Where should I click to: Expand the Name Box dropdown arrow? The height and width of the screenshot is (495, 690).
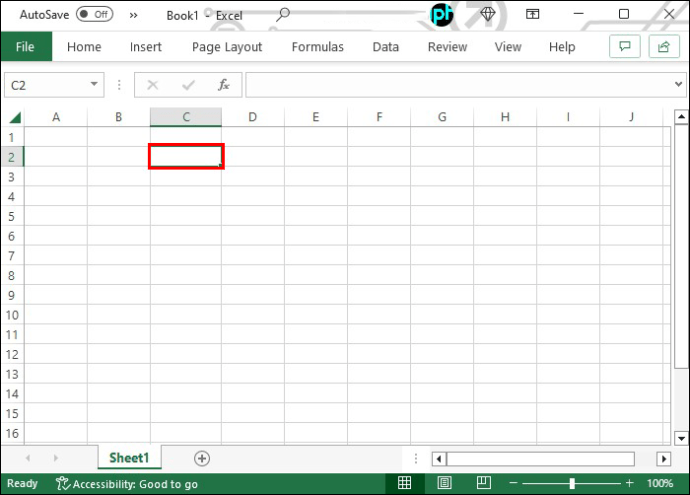(94, 84)
